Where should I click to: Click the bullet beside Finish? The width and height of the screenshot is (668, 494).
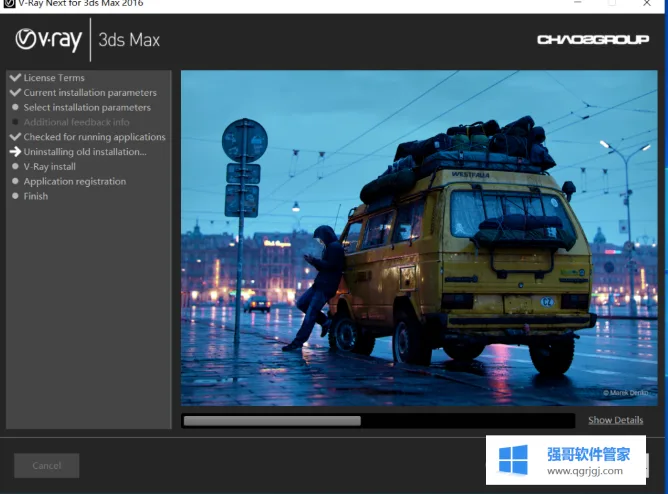click(x=15, y=196)
